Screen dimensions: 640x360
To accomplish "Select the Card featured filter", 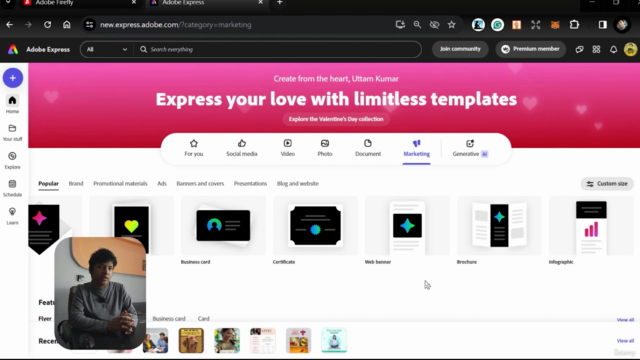I will click(203, 318).
